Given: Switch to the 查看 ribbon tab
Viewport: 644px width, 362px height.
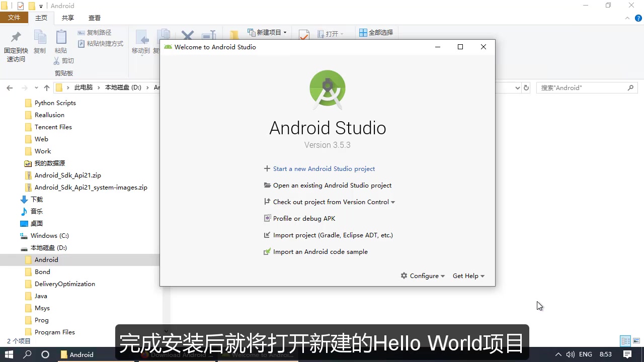Looking at the screenshot, I should (x=95, y=18).
